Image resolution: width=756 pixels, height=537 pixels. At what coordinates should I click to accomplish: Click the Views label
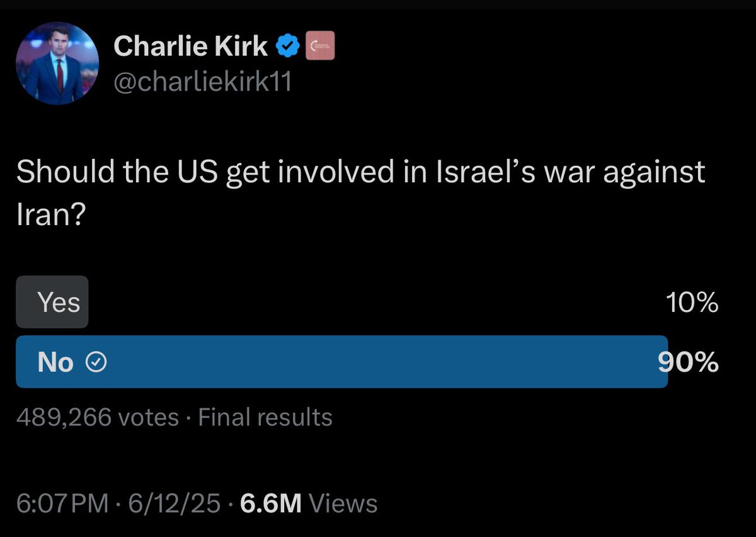point(344,503)
